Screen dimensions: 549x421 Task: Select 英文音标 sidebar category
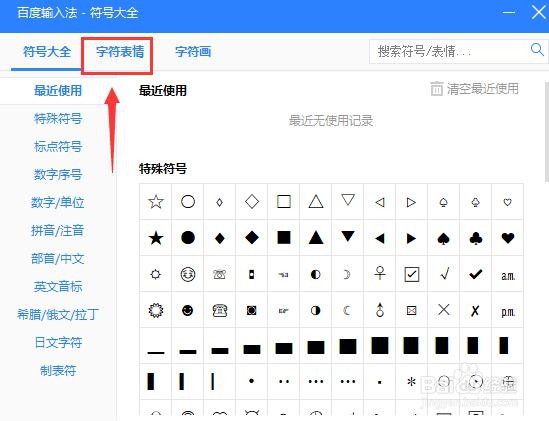pos(58,287)
